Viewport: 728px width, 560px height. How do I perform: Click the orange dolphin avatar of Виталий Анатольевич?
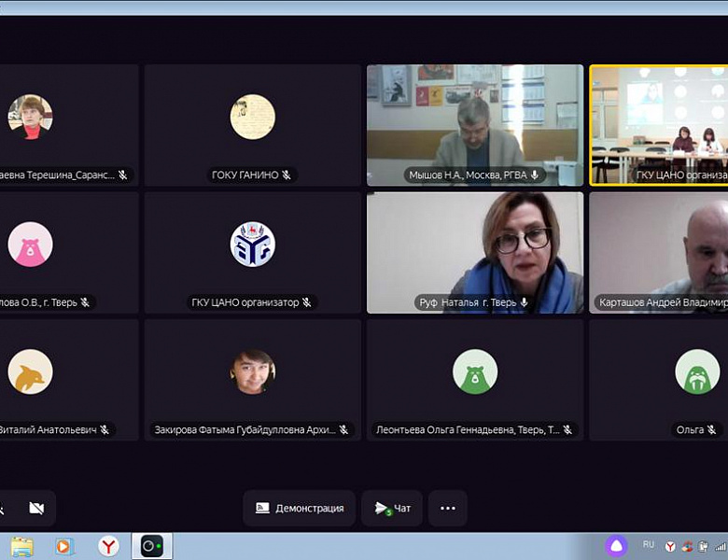pos(30,372)
